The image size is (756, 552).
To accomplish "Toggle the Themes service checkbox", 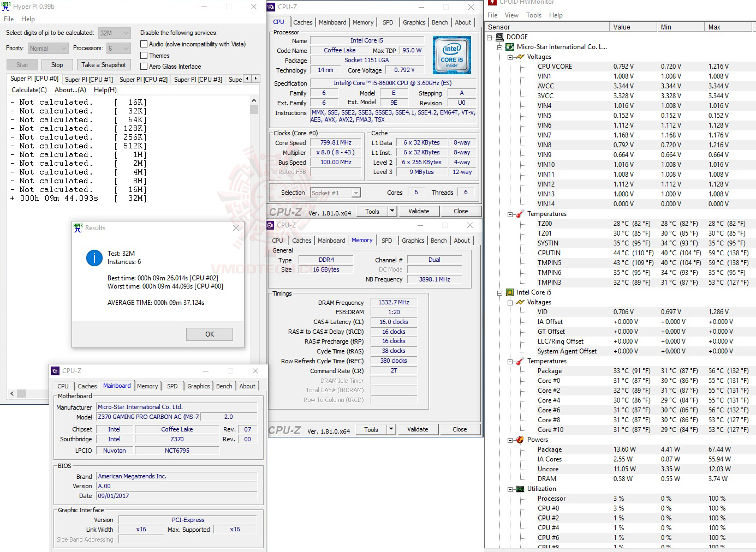I will (x=144, y=56).
